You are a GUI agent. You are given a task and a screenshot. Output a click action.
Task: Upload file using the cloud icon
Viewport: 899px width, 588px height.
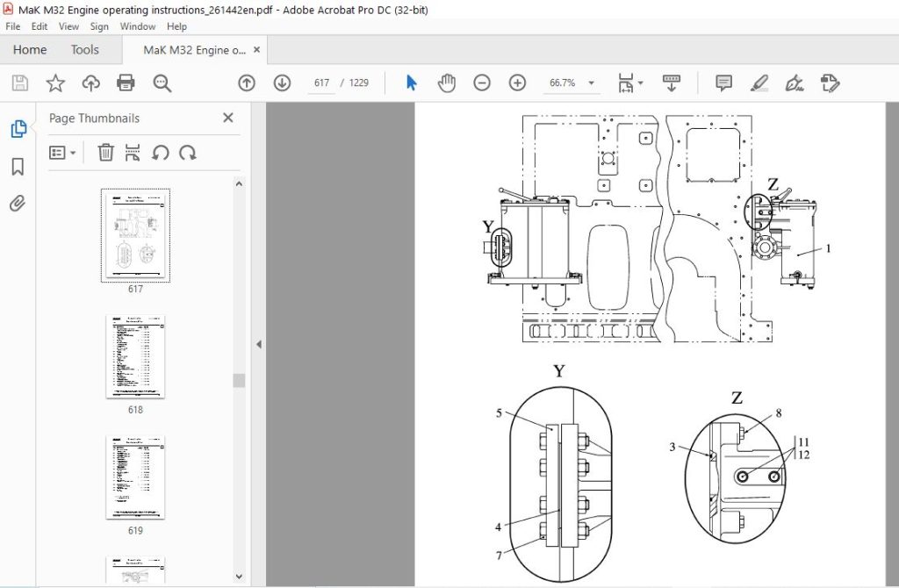[x=90, y=83]
